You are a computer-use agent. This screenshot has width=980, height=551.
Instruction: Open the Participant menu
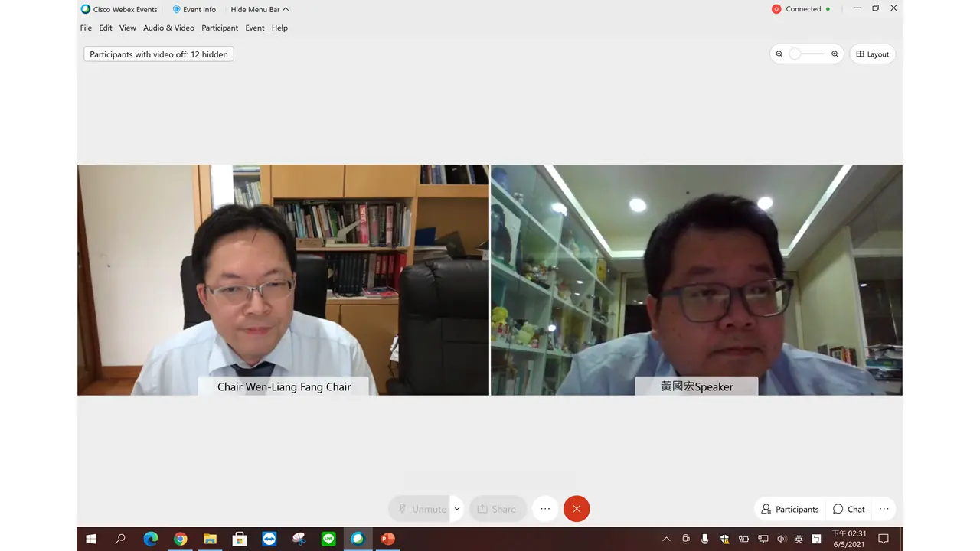tap(220, 28)
